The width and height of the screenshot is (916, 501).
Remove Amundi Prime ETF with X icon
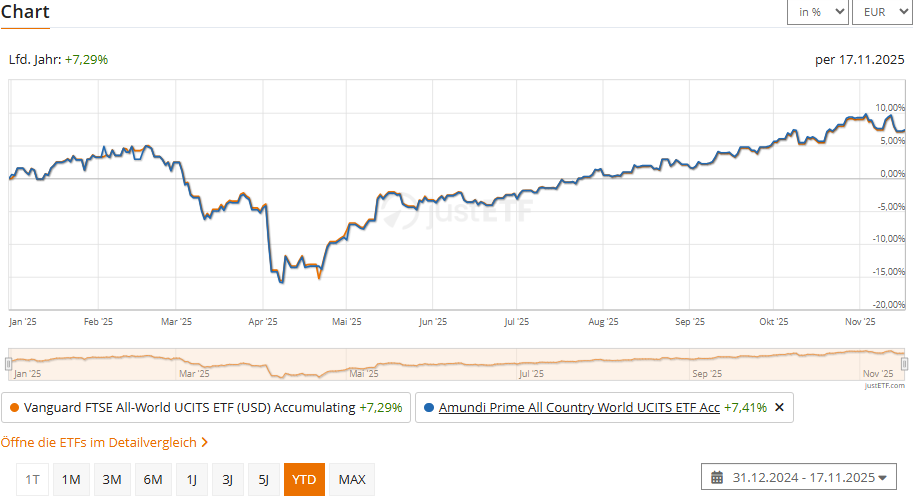pos(779,408)
